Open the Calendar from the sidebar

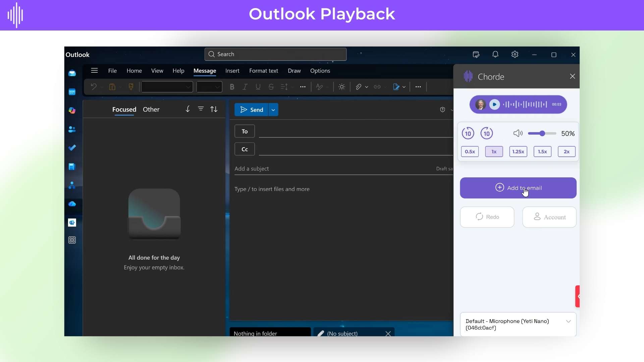[72, 92]
